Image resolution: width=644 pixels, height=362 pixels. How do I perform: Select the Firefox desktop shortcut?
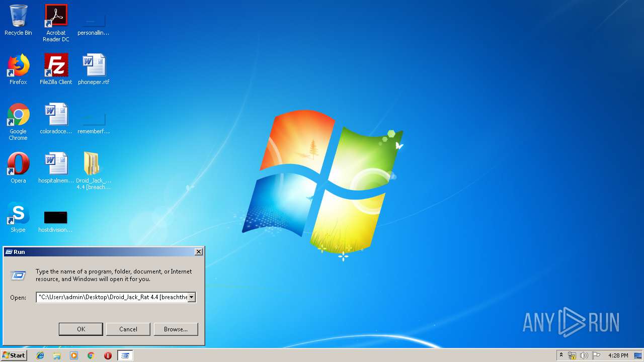18,69
